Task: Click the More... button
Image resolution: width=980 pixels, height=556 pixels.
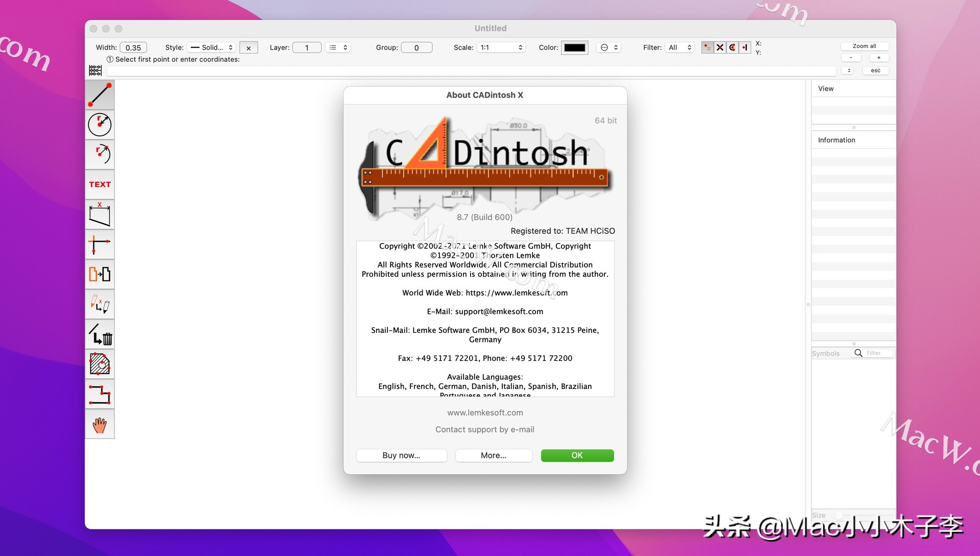Action: 494,455
